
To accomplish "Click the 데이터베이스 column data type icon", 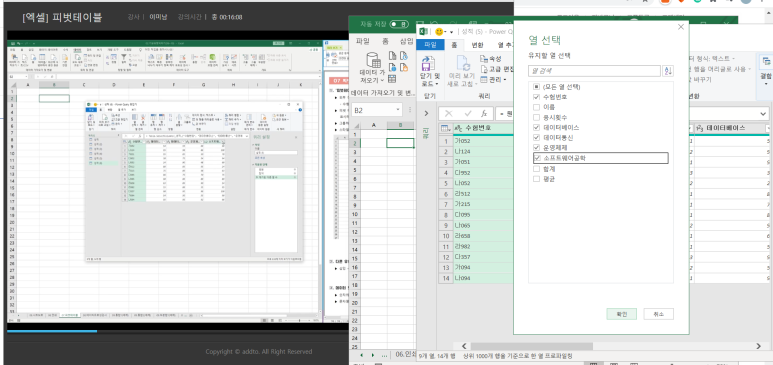I will [700, 128].
